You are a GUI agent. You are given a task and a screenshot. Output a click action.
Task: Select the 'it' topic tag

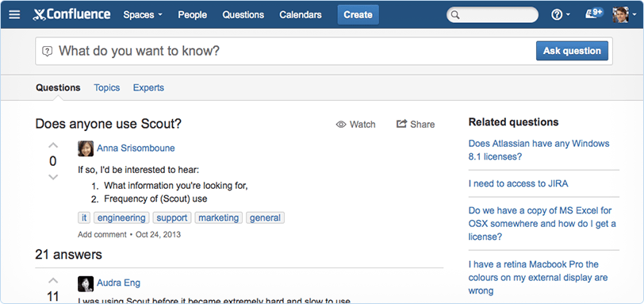point(84,217)
